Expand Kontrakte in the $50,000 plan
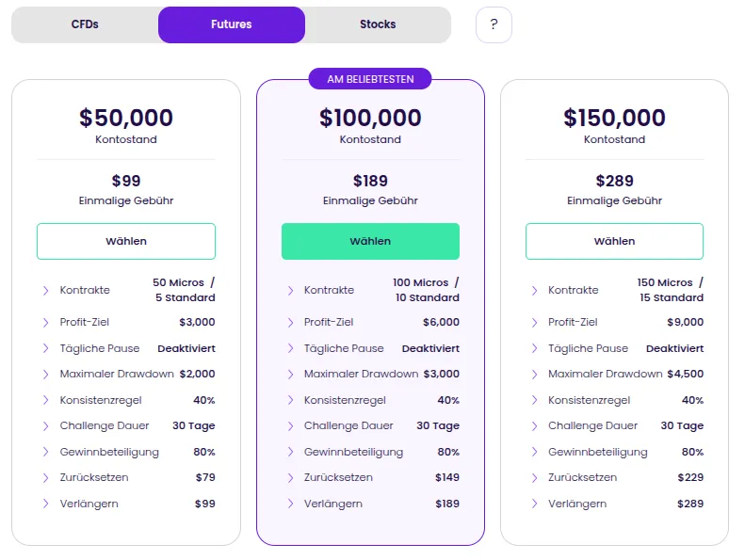Viewport: 745px width, 560px height. pos(45,291)
